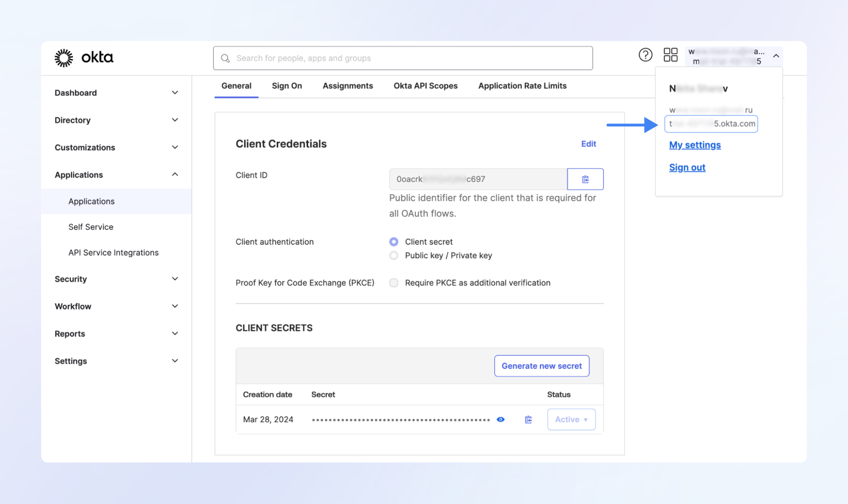Switch to the Sign On tab
This screenshot has width=848, height=504.
(x=287, y=86)
